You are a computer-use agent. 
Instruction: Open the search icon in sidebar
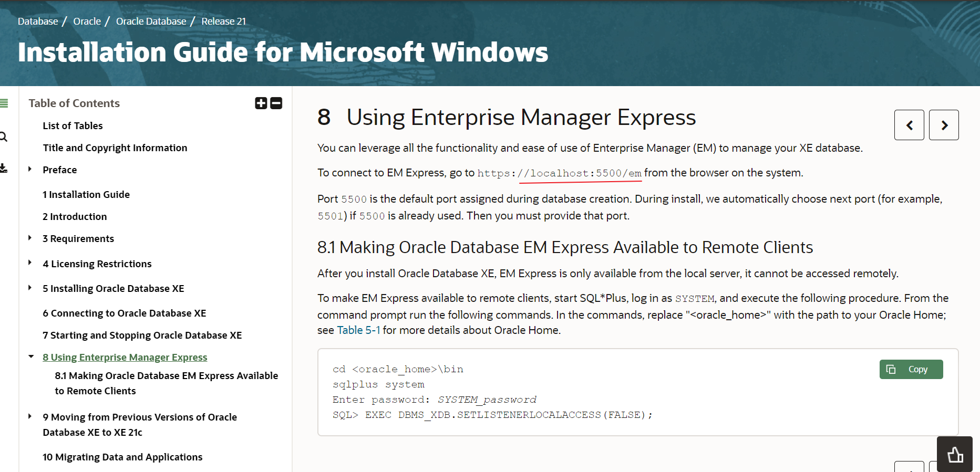[x=4, y=137]
